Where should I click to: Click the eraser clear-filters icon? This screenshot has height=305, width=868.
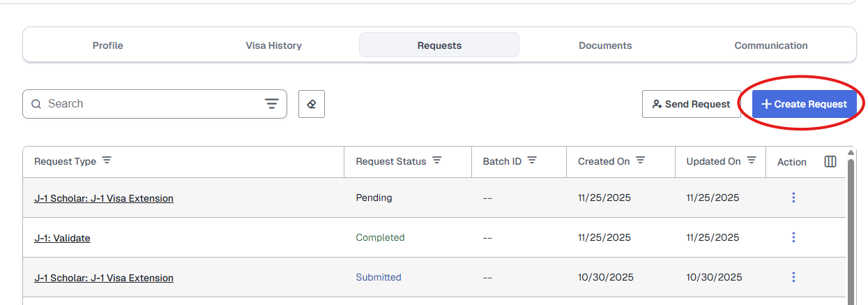click(x=312, y=104)
